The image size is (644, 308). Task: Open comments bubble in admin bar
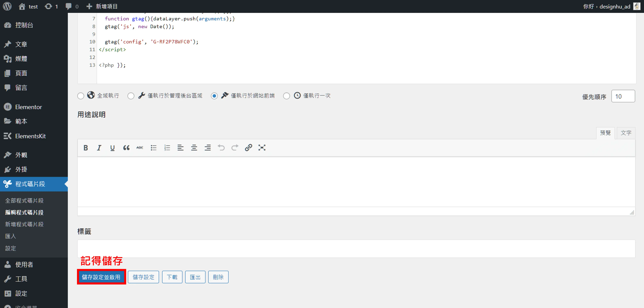tap(72, 6)
